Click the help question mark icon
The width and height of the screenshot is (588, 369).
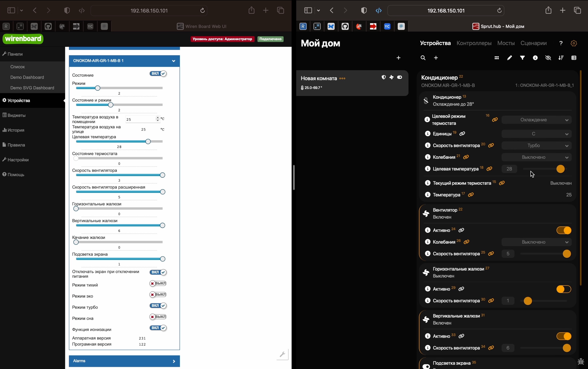[x=561, y=43]
